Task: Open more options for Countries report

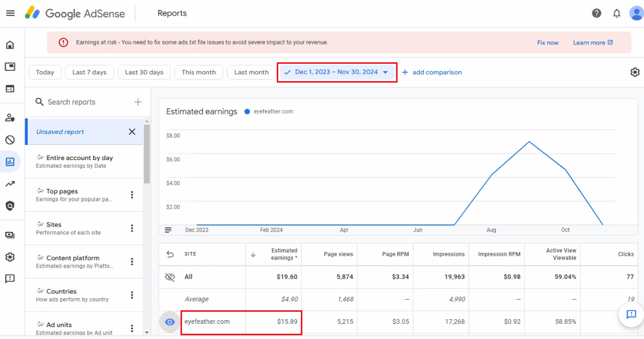Action: point(132,296)
